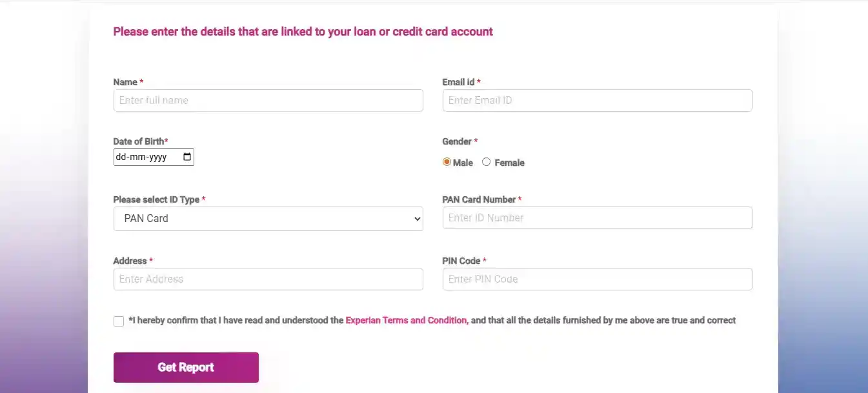Focus the Enter full name field
The width and height of the screenshot is (868, 393).
(x=268, y=100)
